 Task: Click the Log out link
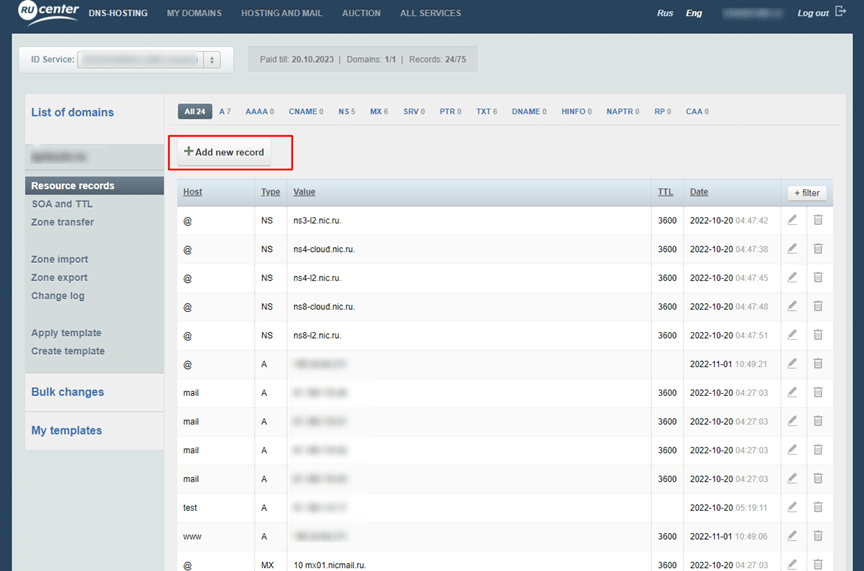point(813,13)
